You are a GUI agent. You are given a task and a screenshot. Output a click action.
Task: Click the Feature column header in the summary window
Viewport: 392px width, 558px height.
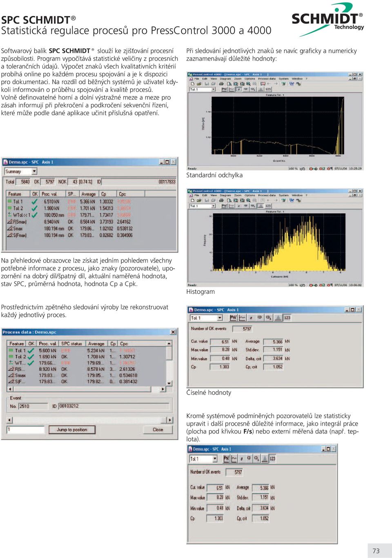tap(19, 194)
